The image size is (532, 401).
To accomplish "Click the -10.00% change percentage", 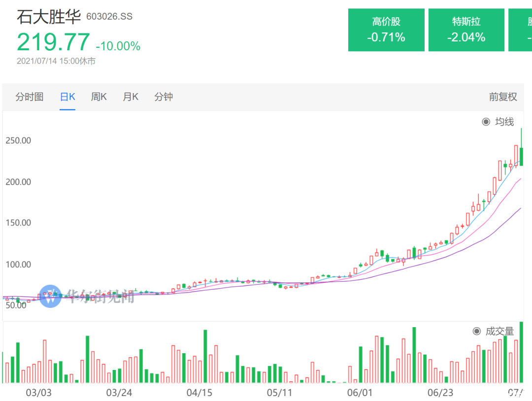I will click(118, 46).
